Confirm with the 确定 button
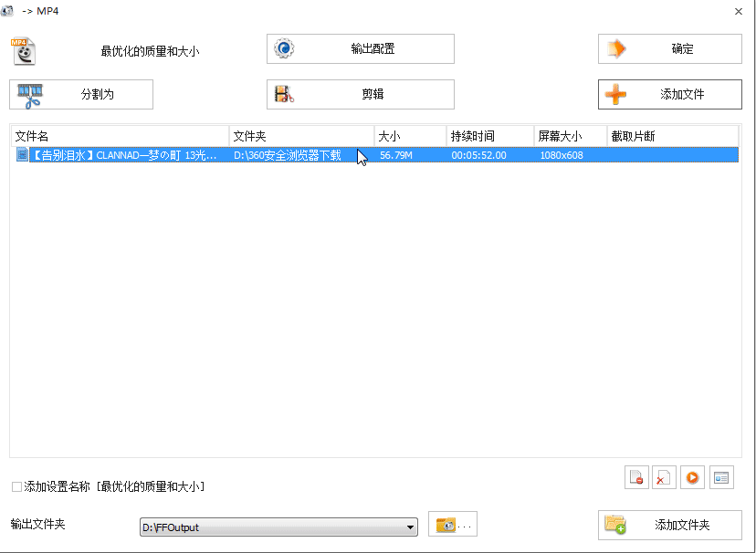 pos(669,49)
